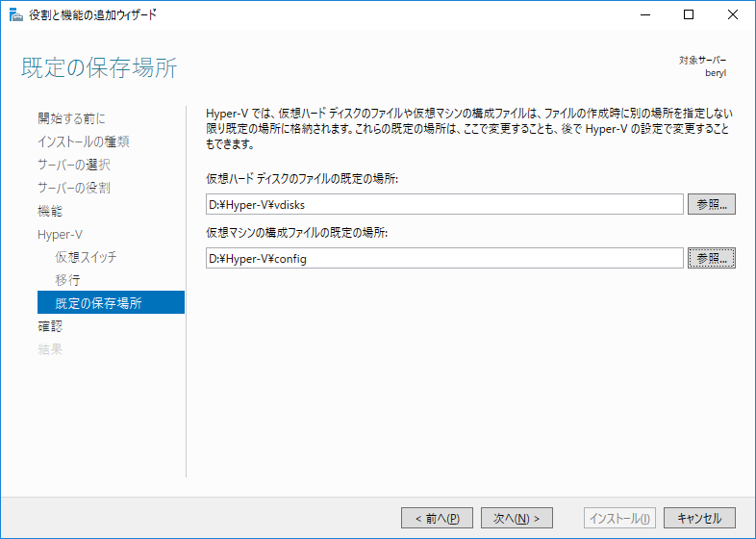Viewport: 756px width, 539px height.
Task: Edit the D:¥Hyper-V¥vdisks path field
Action: pos(444,204)
